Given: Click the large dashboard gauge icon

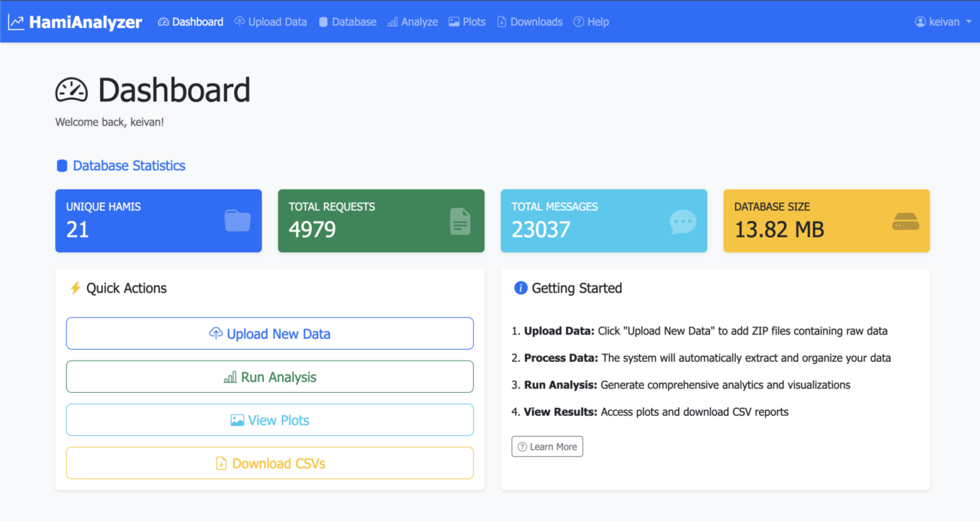Looking at the screenshot, I should click(71, 91).
